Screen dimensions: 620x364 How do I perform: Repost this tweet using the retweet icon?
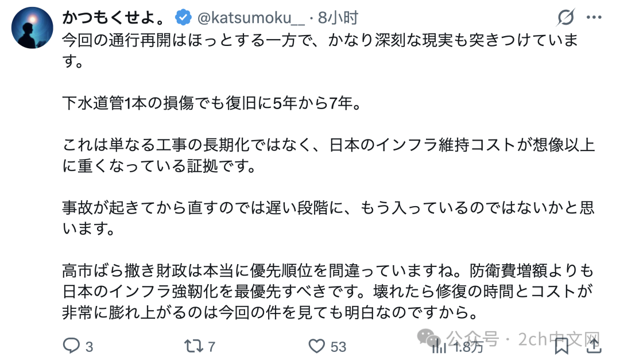point(192,346)
